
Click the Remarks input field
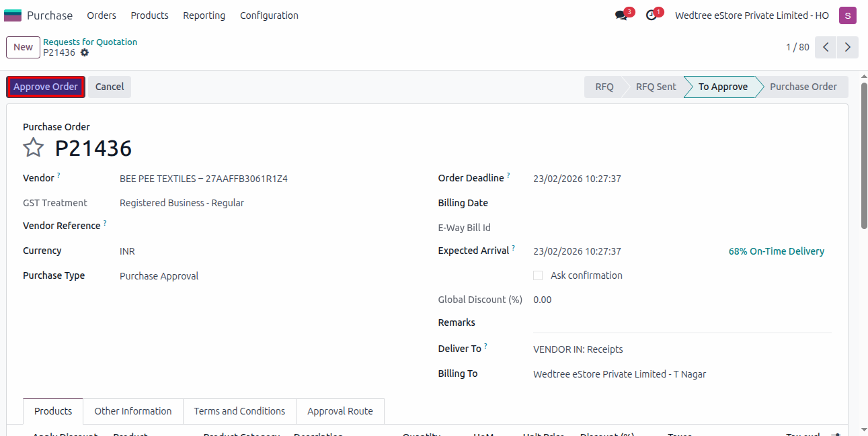click(x=682, y=323)
